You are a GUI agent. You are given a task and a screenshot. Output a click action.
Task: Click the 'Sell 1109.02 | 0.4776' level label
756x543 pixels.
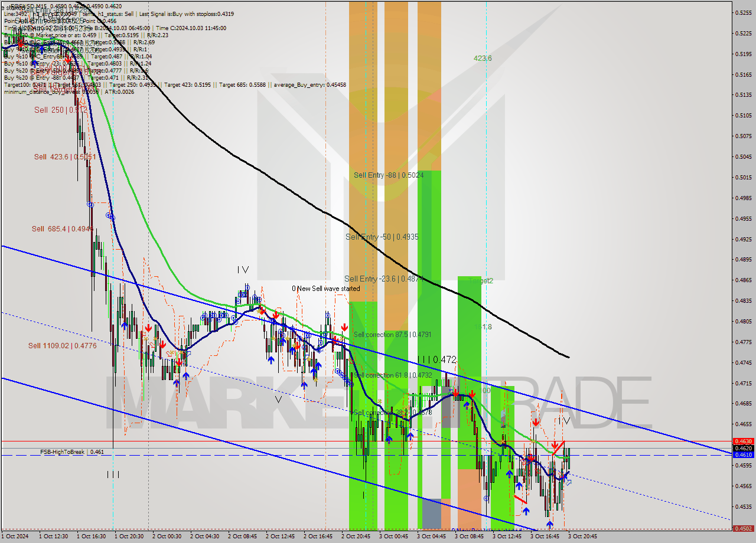[62, 345]
